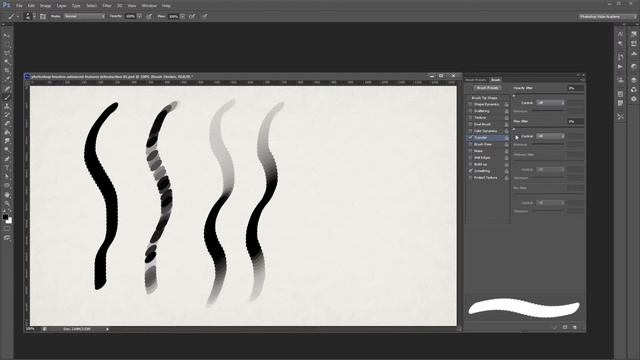
Task: Open Flow Jitter Control dropdown
Action: (551, 136)
